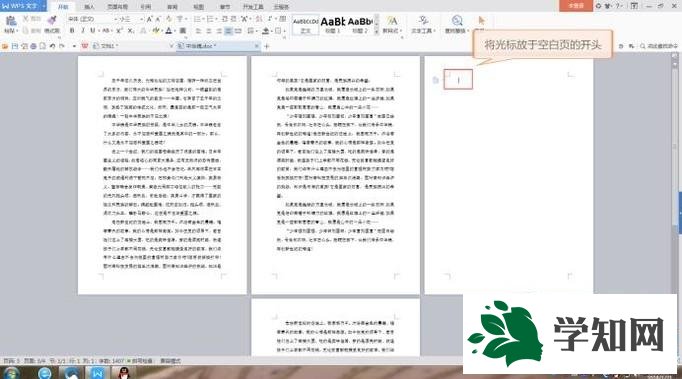Click the spell check status bar item
Image resolution: width=682 pixels, height=379 pixels.
[x=140, y=361]
